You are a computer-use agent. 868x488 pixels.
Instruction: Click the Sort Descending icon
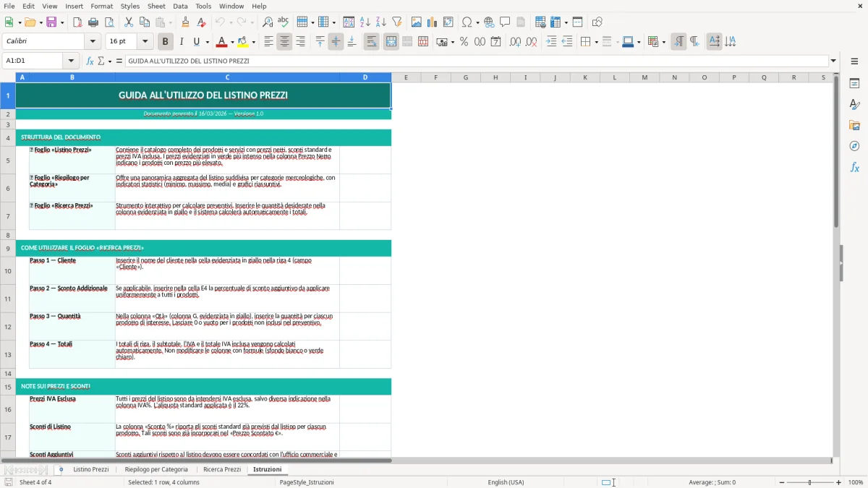click(x=380, y=22)
